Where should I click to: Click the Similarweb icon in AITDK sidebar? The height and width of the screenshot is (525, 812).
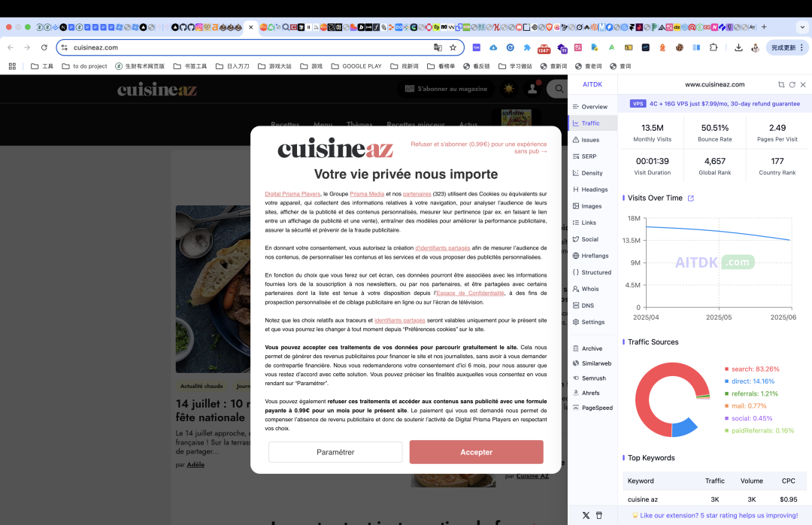[x=576, y=364]
